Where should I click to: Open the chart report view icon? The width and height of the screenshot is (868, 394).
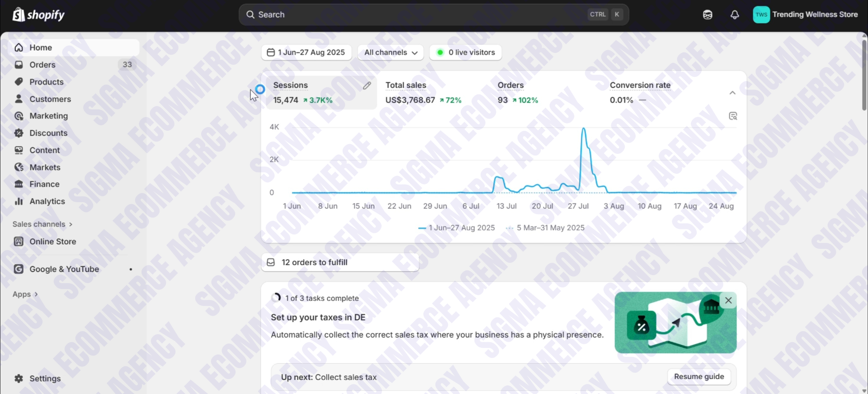point(733,116)
